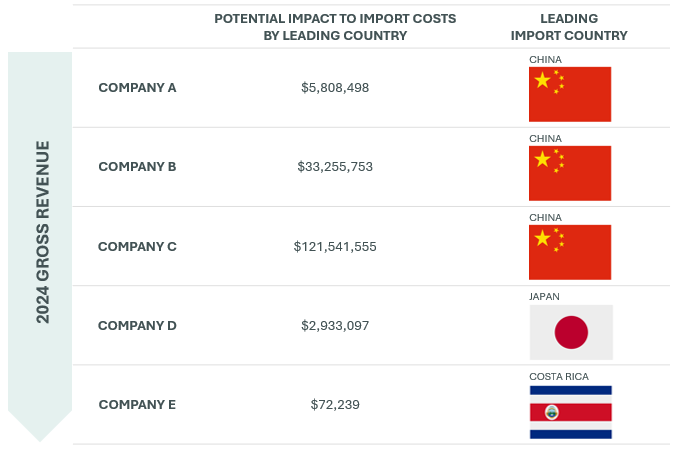The width and height of the screenshot is (682, 449).
Task: Click the China flag for Company B
Action: pyautogui.click(x=570, y=173)
